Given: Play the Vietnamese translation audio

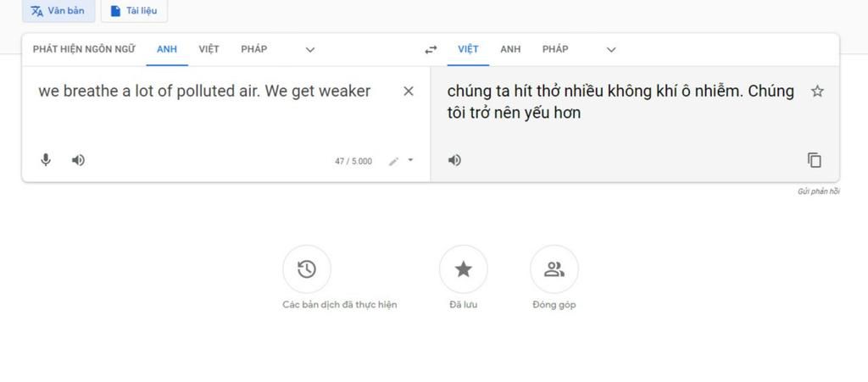Looking at the screenshot, I should tap(454, 160).
